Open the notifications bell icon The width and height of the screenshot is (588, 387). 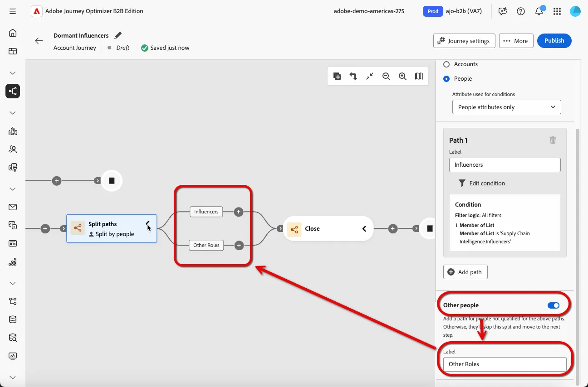pyautogui.click(x=539, y=11)
